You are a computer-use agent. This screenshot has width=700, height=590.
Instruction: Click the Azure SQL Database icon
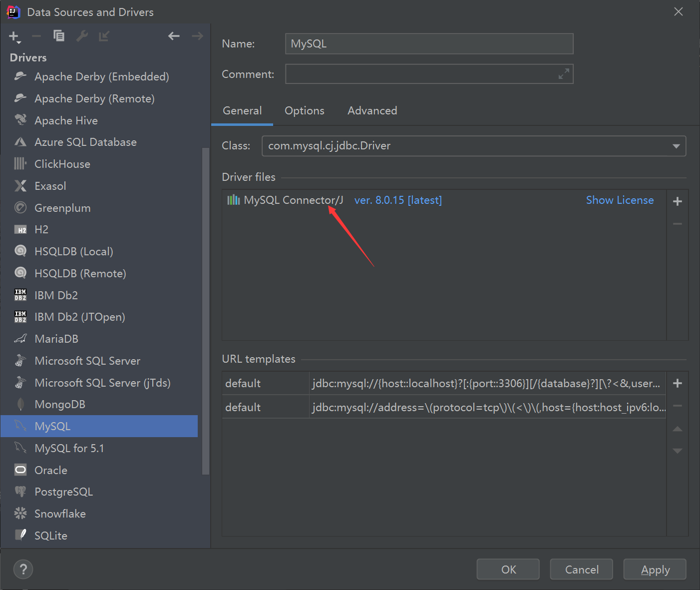click(x=20, y=142)
